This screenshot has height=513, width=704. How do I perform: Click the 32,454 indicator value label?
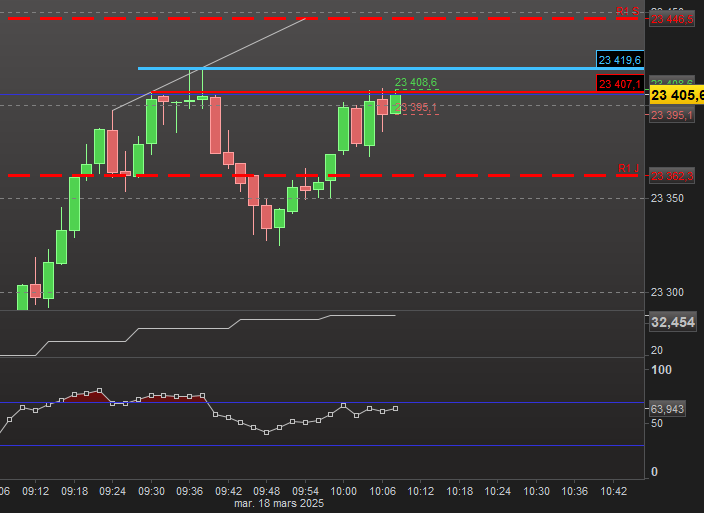tap(673, 322)
